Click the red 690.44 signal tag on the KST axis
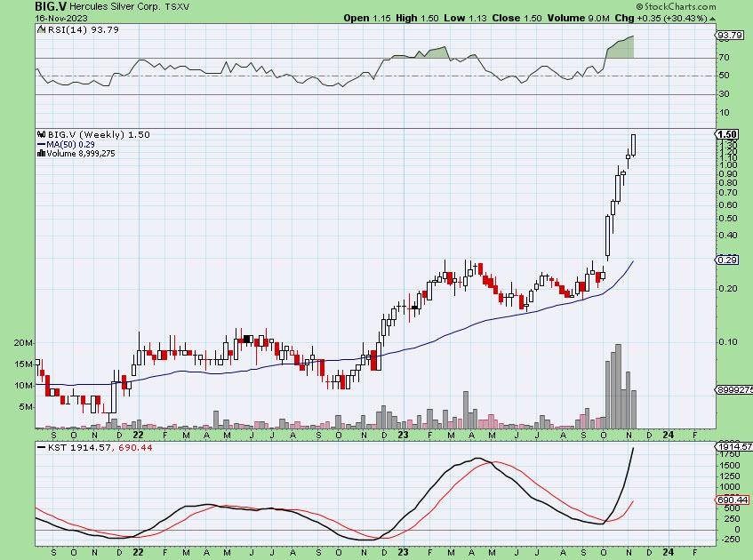The image size is (753, 560). (x=733, y=500)
